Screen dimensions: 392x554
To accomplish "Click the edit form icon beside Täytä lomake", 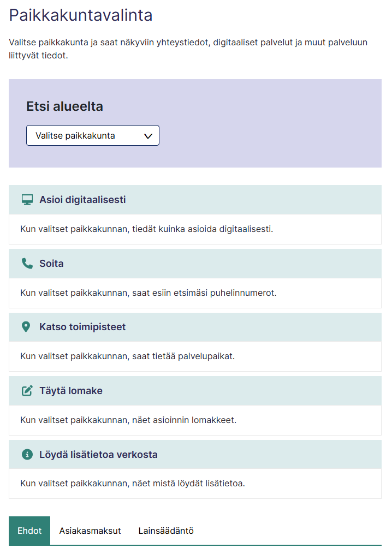I will [27, 391].
